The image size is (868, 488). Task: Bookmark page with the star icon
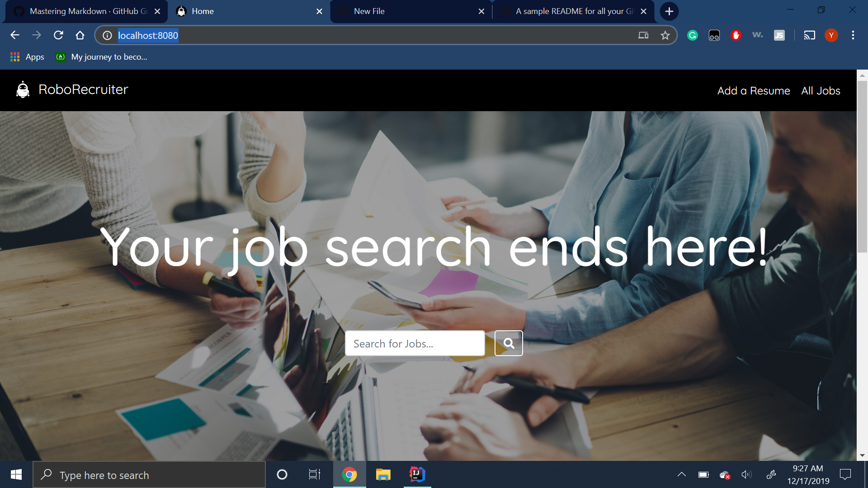(x=665, y=35)
